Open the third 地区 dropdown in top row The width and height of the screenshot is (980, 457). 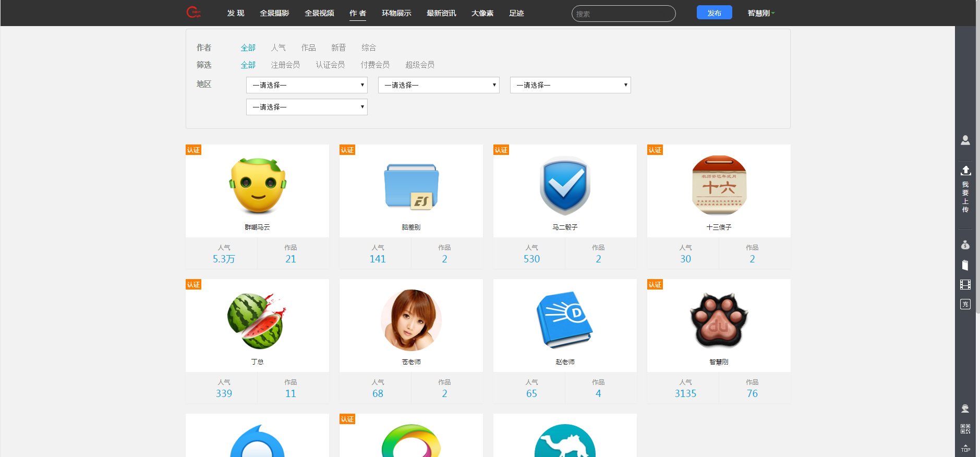click(570, 85)
